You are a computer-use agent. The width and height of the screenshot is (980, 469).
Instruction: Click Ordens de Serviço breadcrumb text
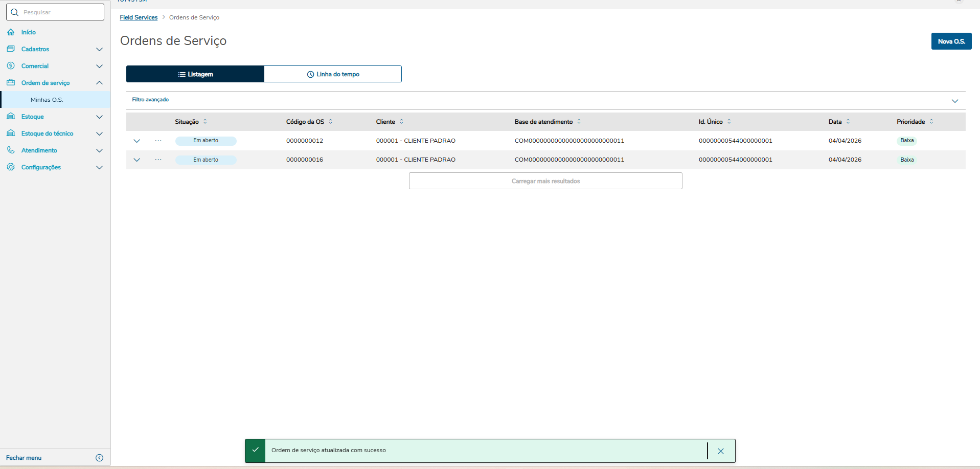click(x=194, y=17)
